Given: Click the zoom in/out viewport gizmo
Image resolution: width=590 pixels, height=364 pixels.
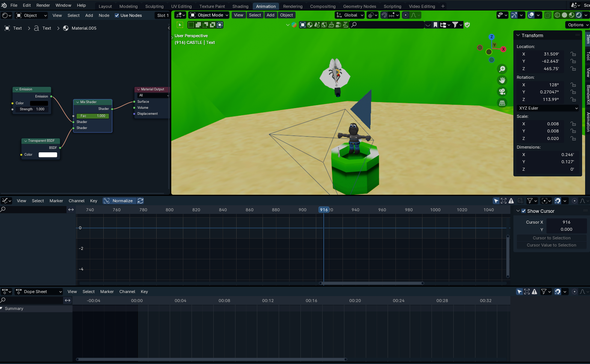Looking at the screenshot, I should click(x=502, y=69).
